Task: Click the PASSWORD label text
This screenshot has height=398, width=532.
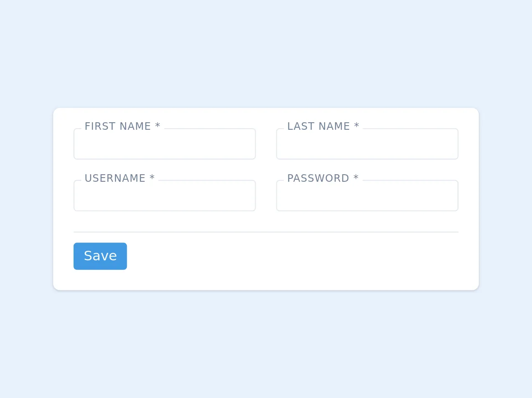Action: click(x=318, y=178)
